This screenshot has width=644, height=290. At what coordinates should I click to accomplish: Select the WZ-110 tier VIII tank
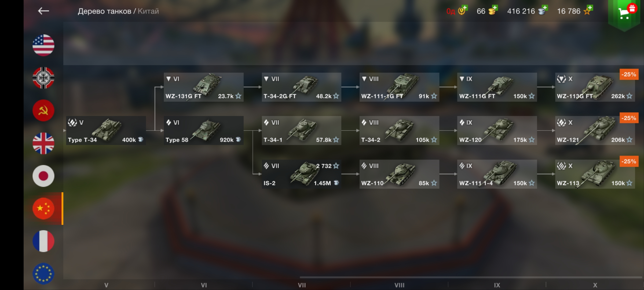click(x=399, y=174)
